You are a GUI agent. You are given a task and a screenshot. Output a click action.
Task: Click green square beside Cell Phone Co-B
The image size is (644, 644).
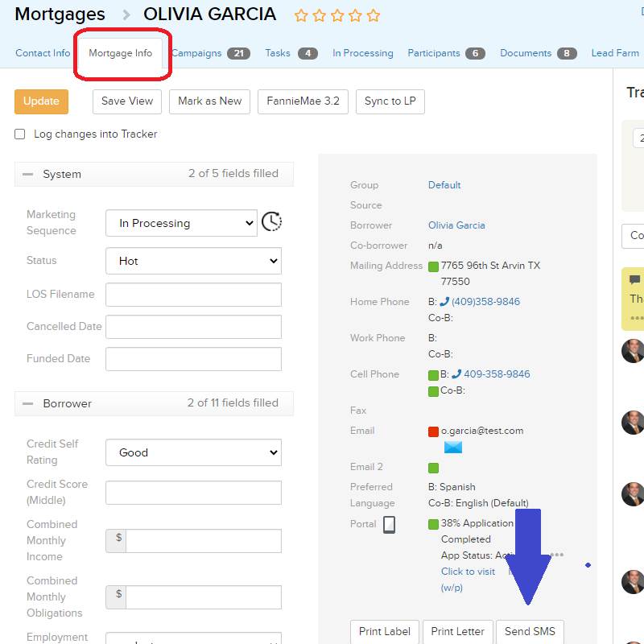[x=433, y=391]
